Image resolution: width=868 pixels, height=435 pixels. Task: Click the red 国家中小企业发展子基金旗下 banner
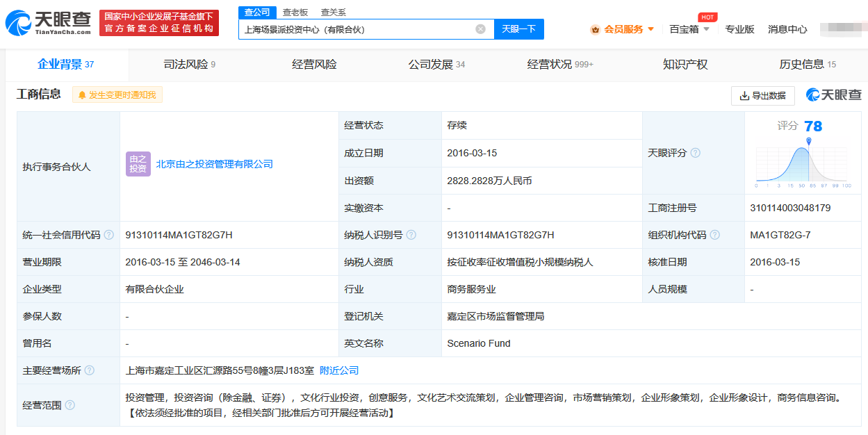coord(159,23)
